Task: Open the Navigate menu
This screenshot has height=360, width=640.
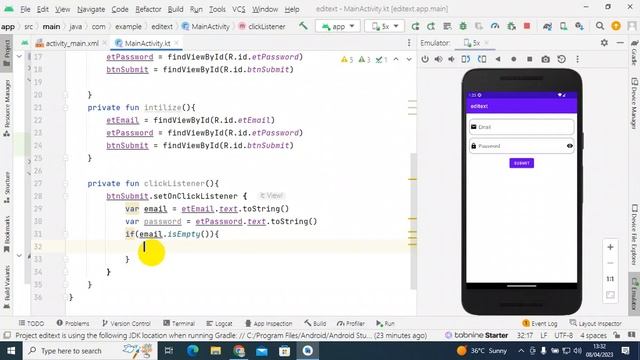Action: [91, 9]
